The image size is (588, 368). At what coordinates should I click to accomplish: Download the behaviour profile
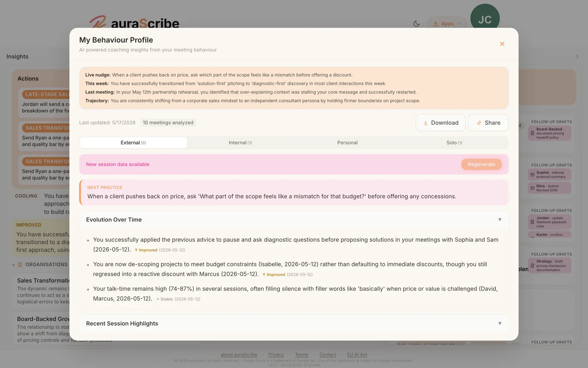(x=440, y=123)
